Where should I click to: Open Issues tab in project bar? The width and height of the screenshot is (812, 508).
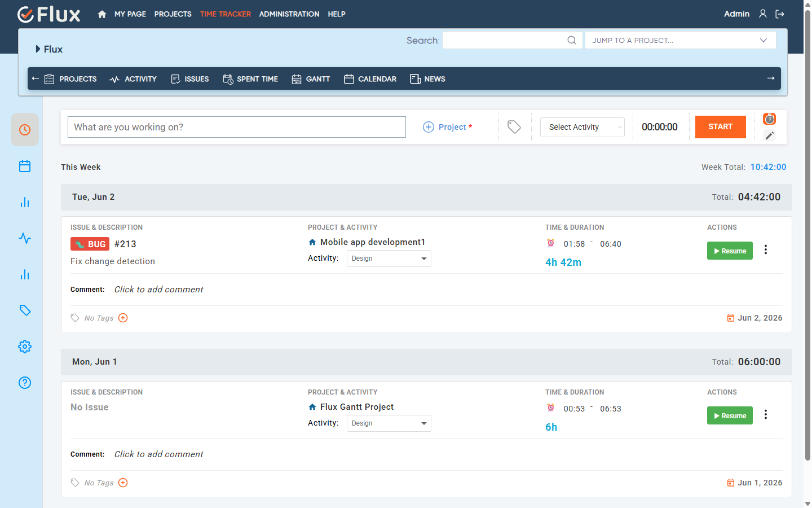point(190,79)
